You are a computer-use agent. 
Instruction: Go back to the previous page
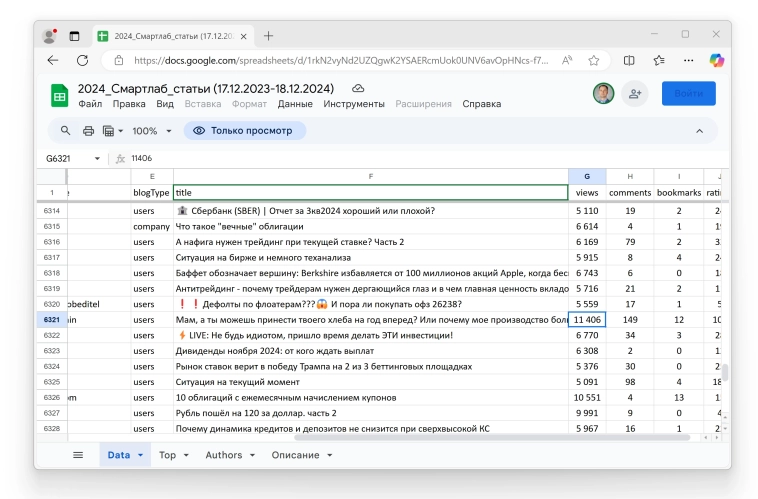click(x=53, y=60)
